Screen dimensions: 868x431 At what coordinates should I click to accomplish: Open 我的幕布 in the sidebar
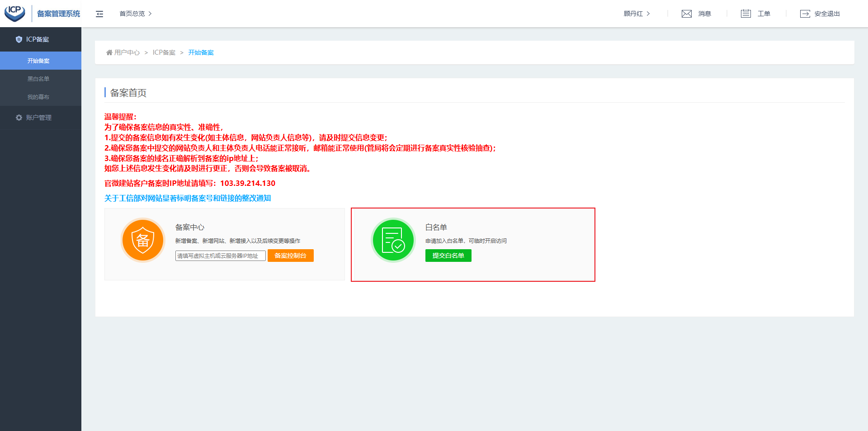click(41, 97)
